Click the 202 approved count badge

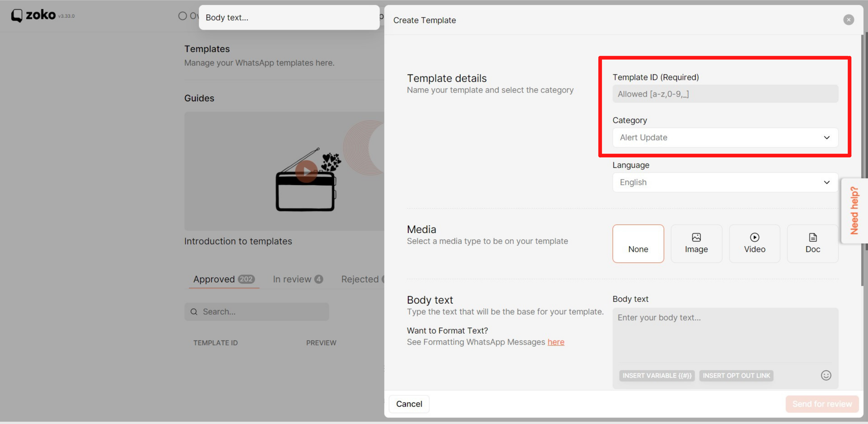point(246,279)
